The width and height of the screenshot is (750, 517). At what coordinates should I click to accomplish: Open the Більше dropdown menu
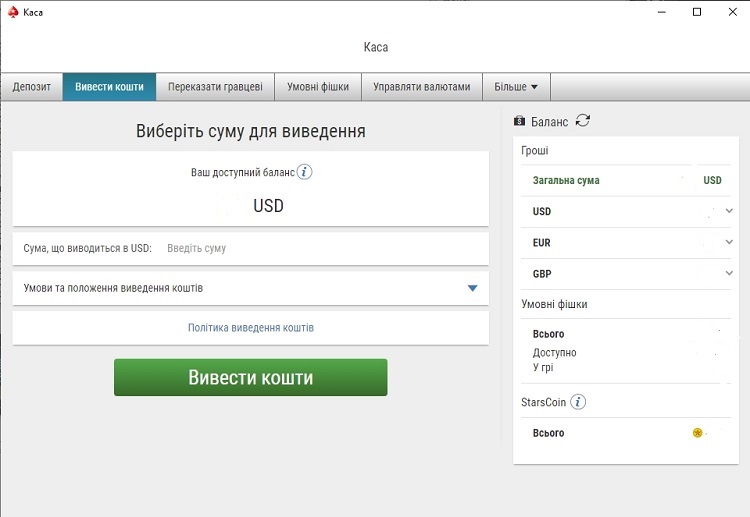coord(516,87)
